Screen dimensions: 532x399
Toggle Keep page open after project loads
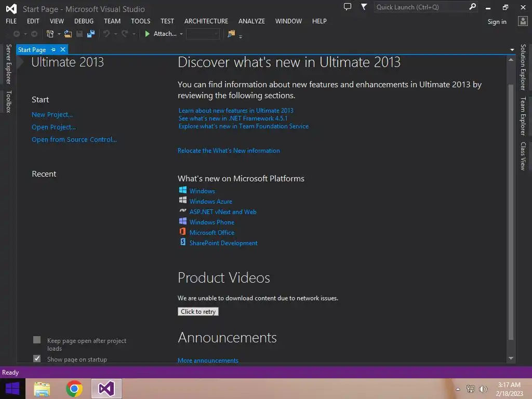[37, 340]
